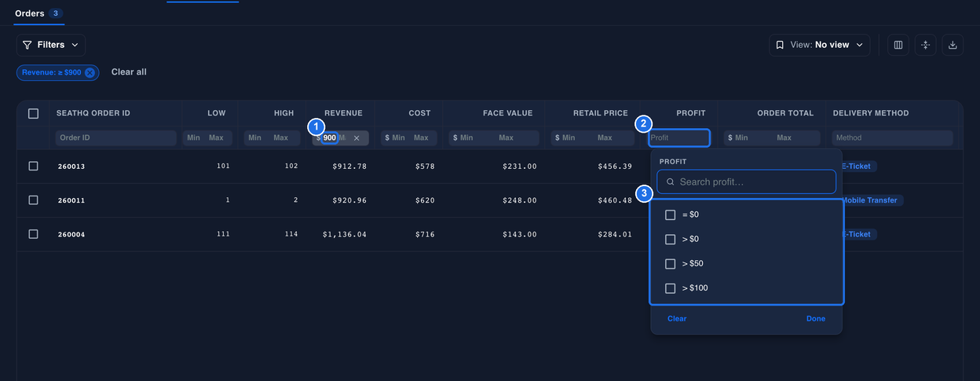The height and width of the screenshot is (381, 980).
Task: Click the Profit filter field
Action: 679,138
